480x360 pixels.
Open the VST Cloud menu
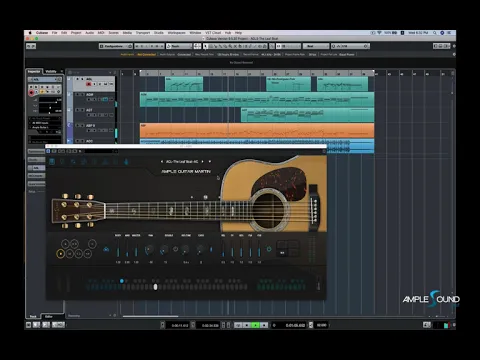pyautogui.click(x=213, y=33)
